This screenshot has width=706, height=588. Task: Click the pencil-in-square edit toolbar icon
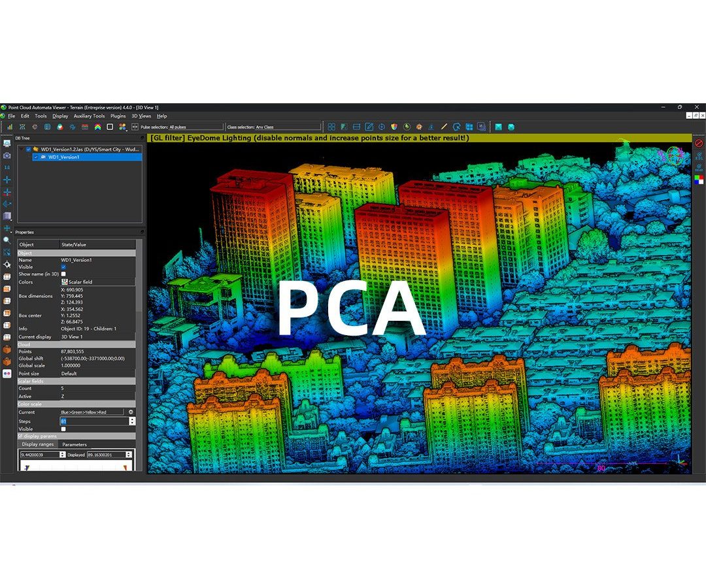(369, 127)
